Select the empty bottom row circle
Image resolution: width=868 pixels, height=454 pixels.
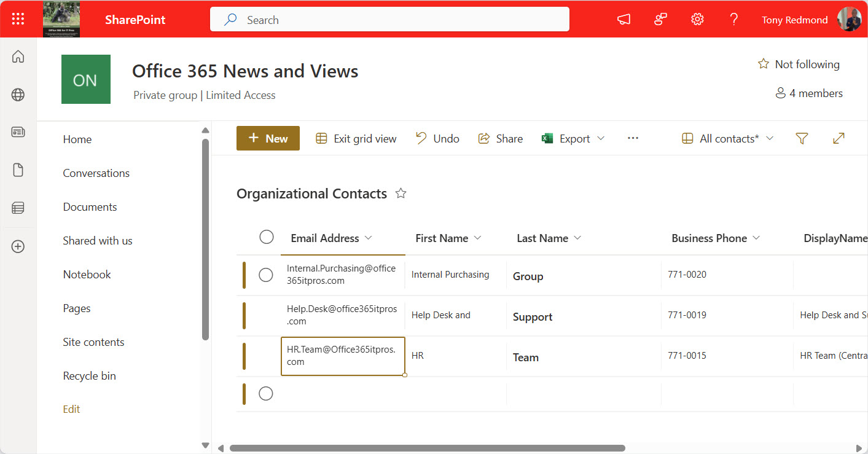tap(266, 393)
